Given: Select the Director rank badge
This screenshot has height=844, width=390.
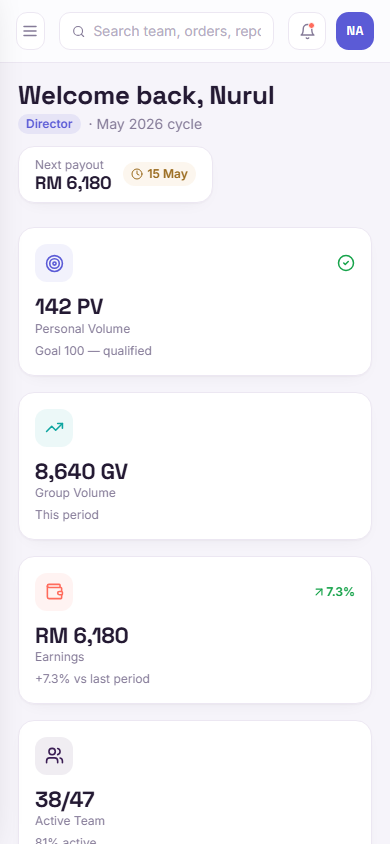Looking at the screenshot, I should click(49, 124).
